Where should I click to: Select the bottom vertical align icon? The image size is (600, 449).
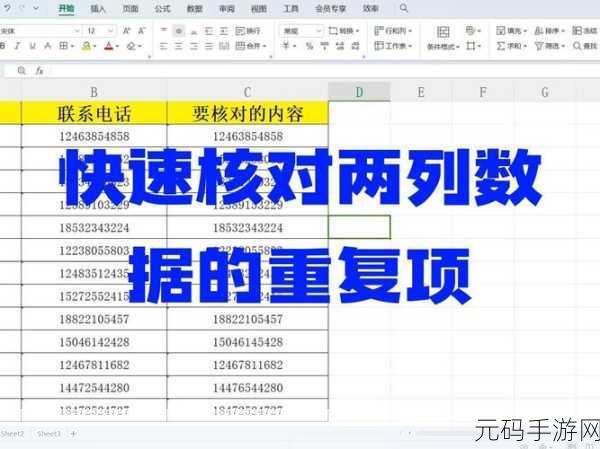(194, 31)
